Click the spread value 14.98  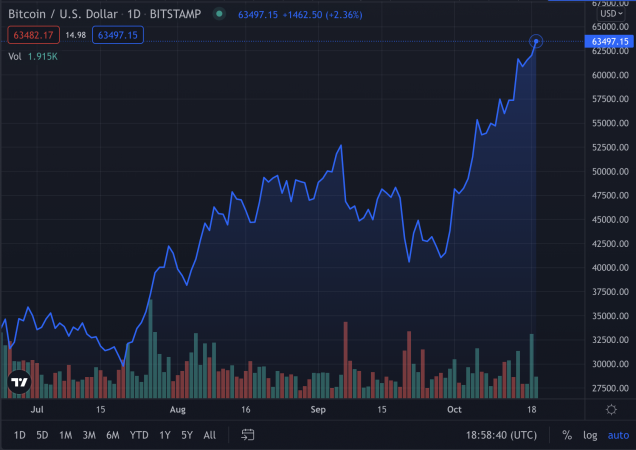click(x=76, y=35)
